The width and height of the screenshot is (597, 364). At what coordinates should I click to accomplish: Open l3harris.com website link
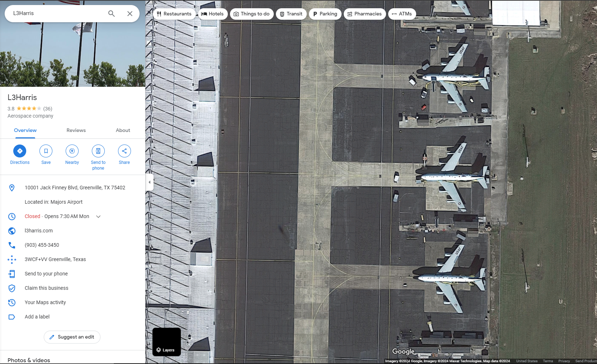(39, 231)
